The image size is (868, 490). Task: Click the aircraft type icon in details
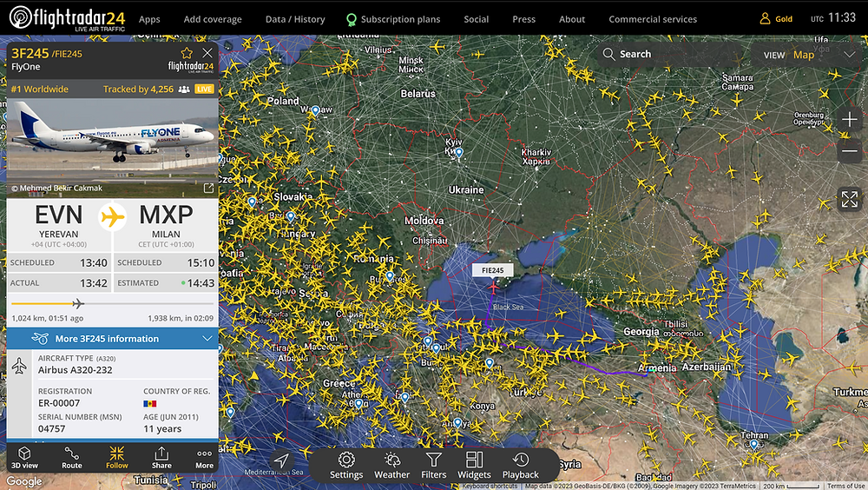(x=19, y=366)
